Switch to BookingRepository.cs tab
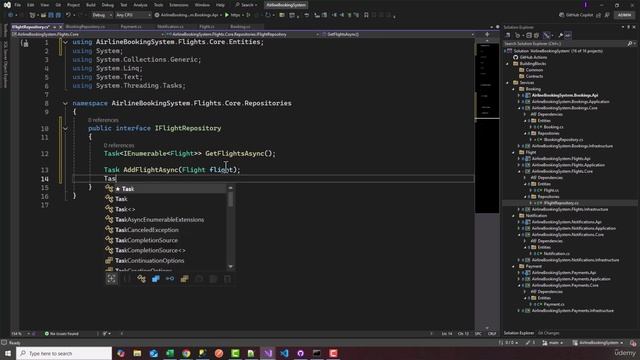Screen dimensions: 640x360 (x=85, y=27)
